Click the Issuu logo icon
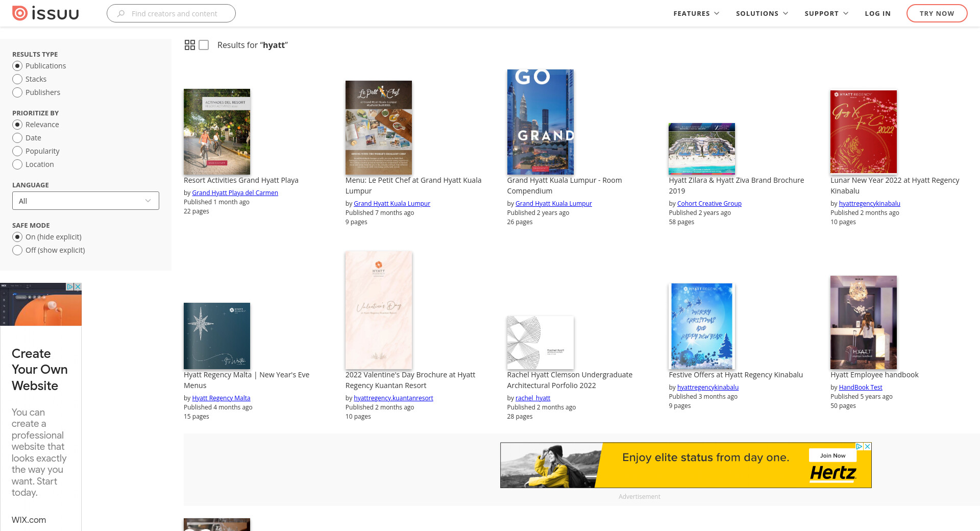The width and height of the screenshot is (980, 531). coord(20,13)
